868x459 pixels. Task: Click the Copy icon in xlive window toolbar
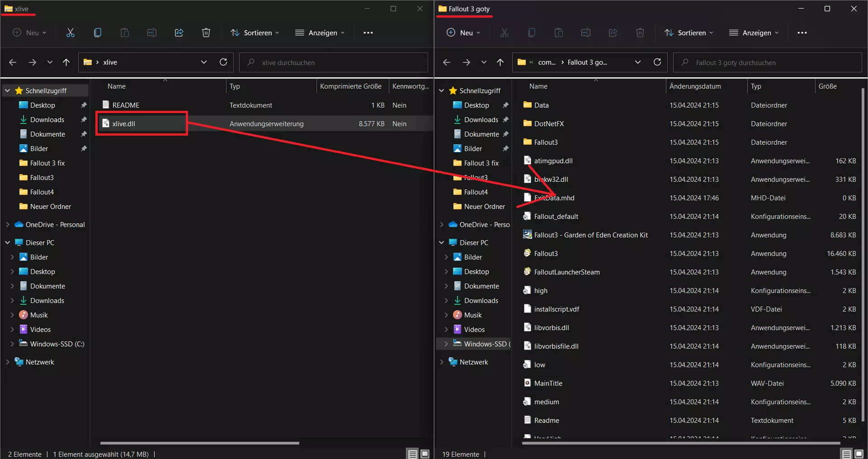click(98, 33)
